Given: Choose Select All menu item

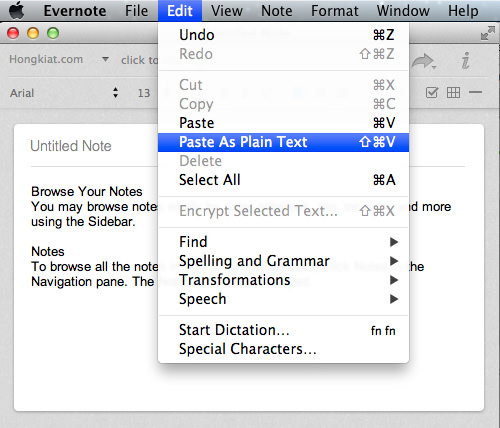Looking at the screenshot, I should [x=283, y=180].
